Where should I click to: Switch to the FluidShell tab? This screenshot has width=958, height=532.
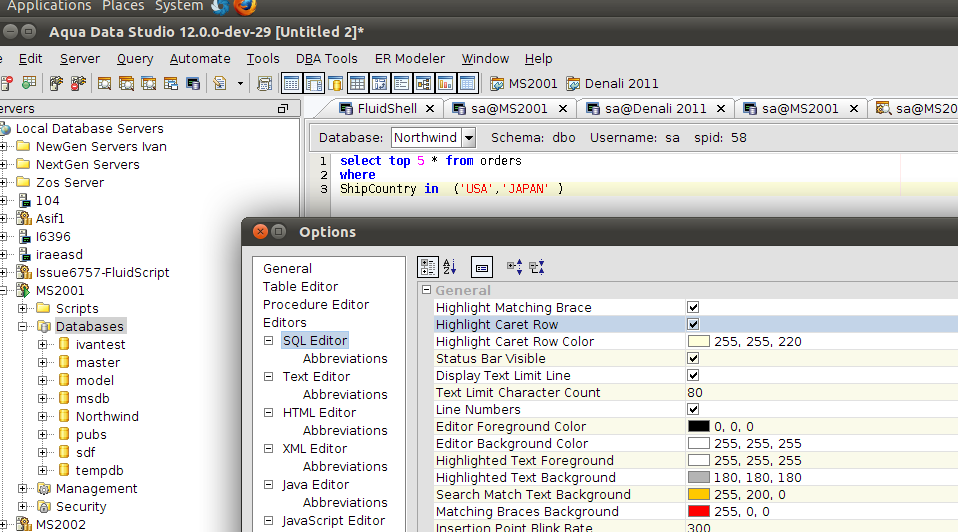pos(387,109)
